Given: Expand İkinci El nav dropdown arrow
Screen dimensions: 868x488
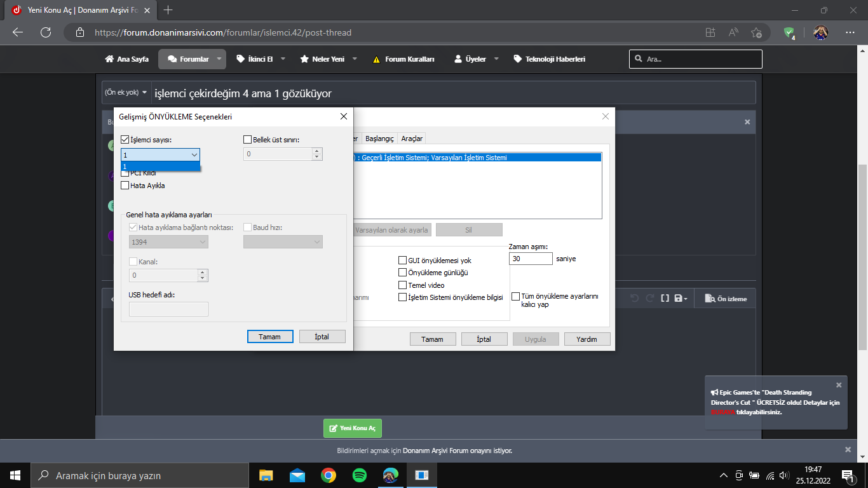Looking at the screenshot, I should pyautogui.click(x=283, y=59).
